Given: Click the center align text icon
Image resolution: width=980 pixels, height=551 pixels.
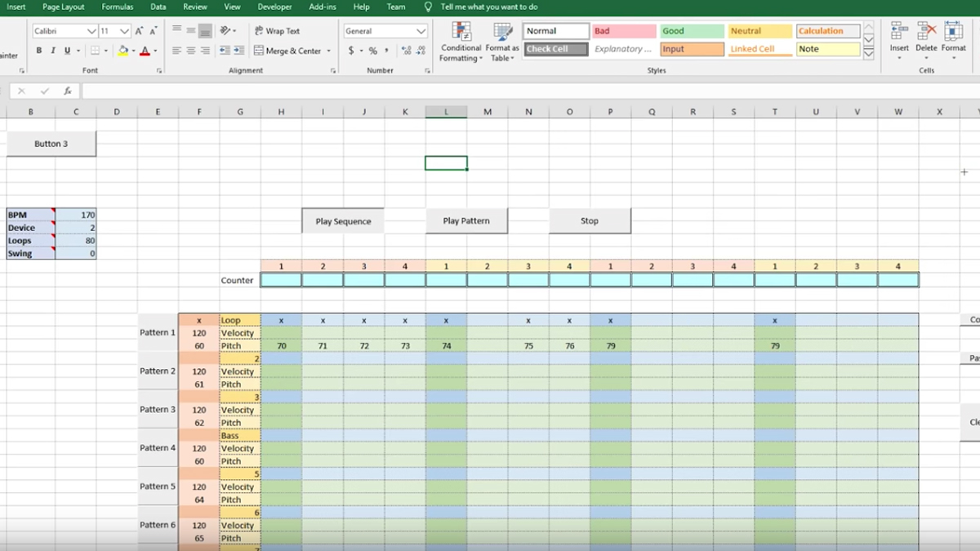Looking at the screenshot, I should (190, 51).
